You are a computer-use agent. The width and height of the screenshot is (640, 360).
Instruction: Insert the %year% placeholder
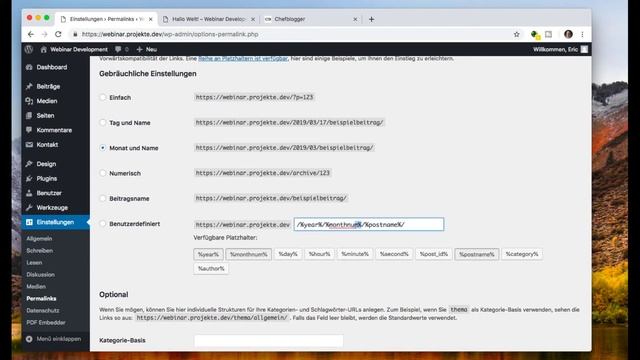209,254
